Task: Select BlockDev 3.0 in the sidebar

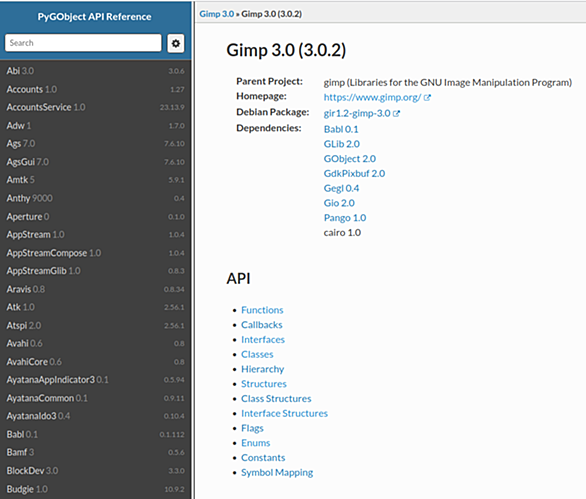Action: click(x=95, y=471)
